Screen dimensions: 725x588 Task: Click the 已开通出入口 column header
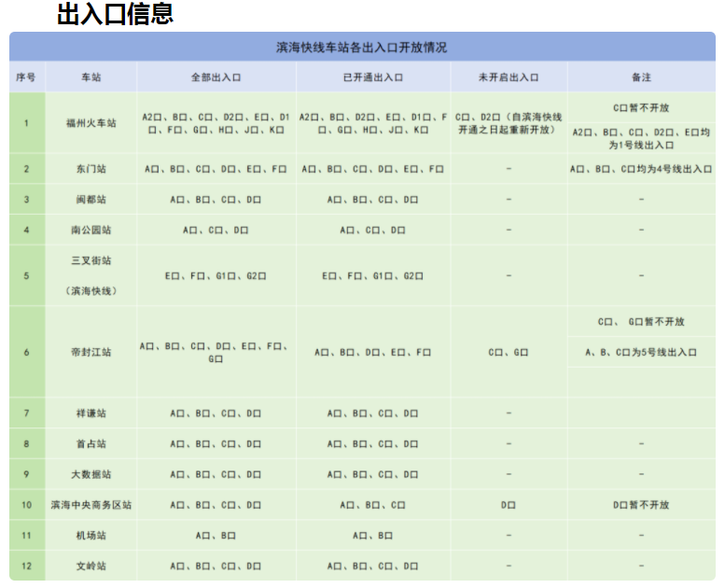click(x=372, y=77)
